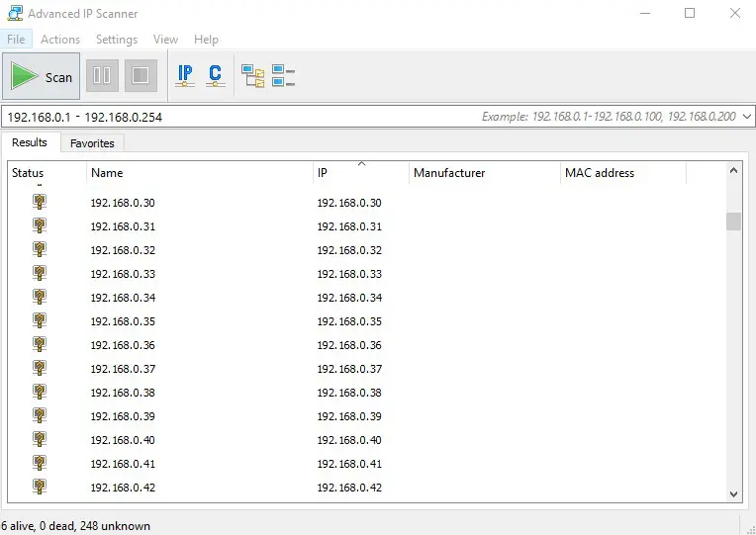Click unknown status icon for 192.168.0.31
This screenshot has width=756, height=535.
tap(40, 225)
